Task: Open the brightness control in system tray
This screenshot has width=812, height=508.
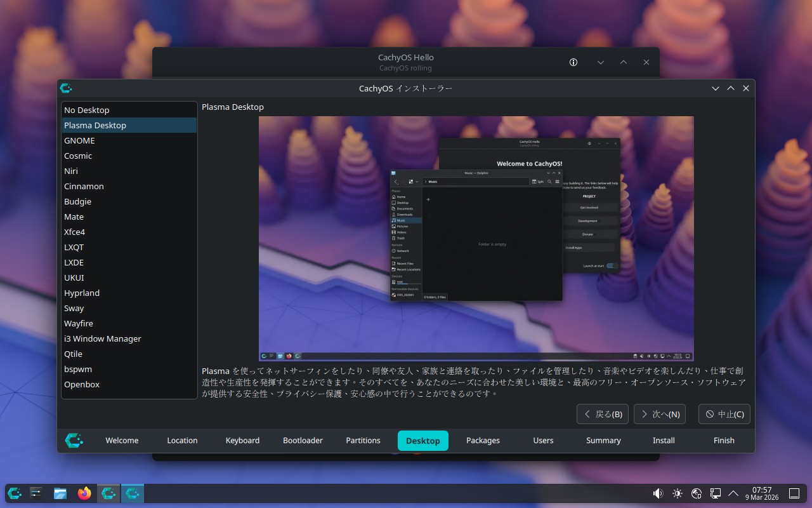Action: click(x=678, y=493)
